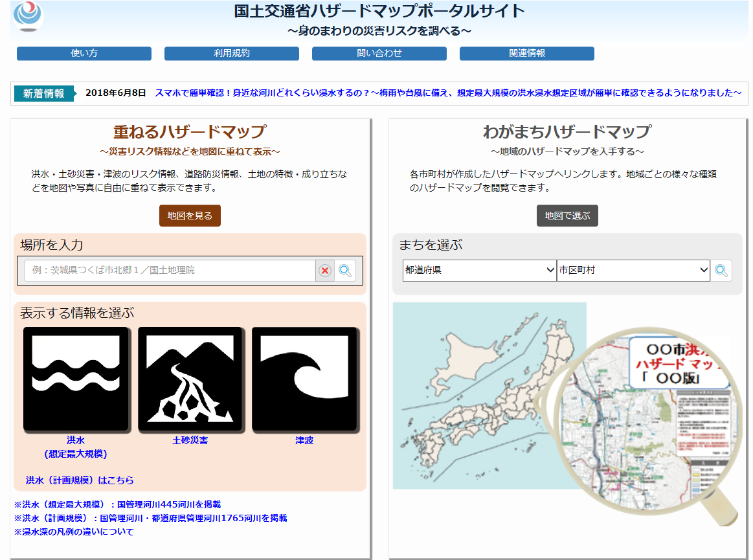Viewport: 753px width, 560px height.
Task: Select the landslide (土砂災害) hazard icon
Action: point(190,379)
